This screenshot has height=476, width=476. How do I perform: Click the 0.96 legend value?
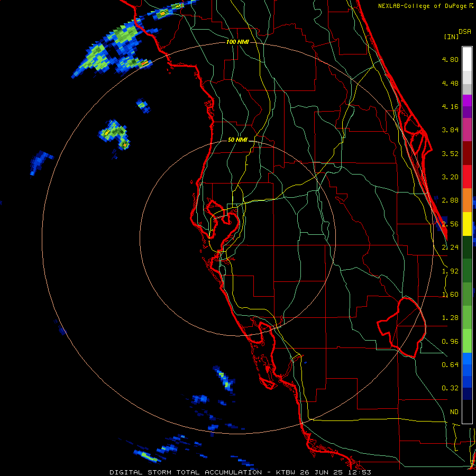[450, 342]
